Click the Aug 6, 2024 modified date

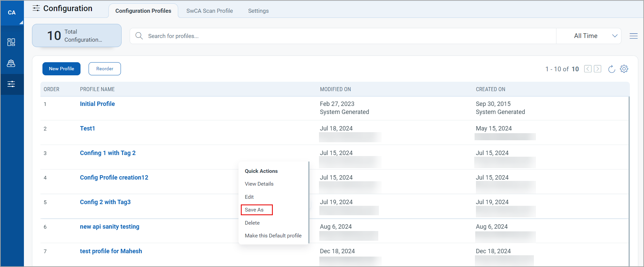(x=336, y=227)
